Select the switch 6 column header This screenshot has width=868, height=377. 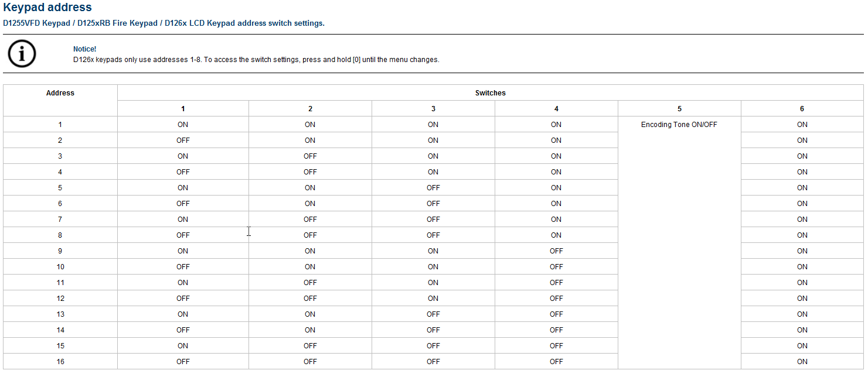click(802, 109)
